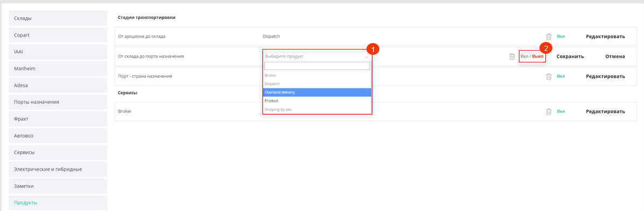Click trash icon in 'От склада до порта назначения' row
This screenshot has height=211, width=644.
pos(512,57)
